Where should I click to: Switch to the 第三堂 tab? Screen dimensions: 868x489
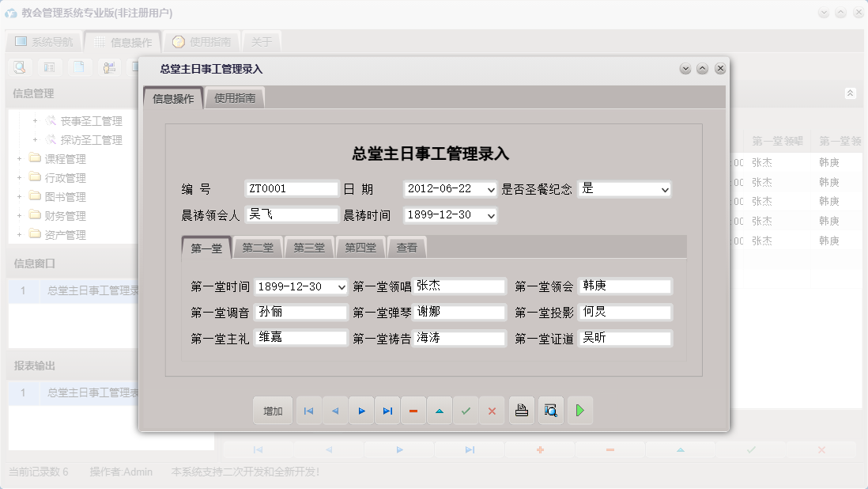308,247
